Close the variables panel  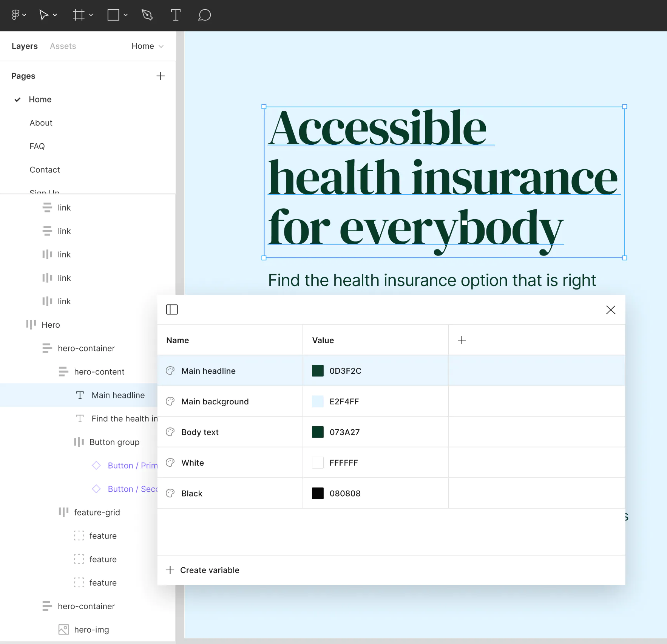pos(611,310)
